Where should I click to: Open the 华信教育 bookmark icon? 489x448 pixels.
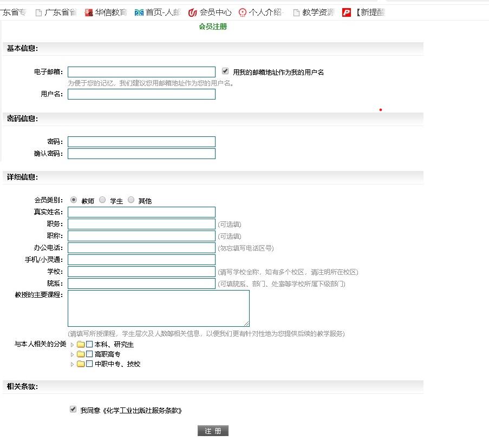[88, 12]
